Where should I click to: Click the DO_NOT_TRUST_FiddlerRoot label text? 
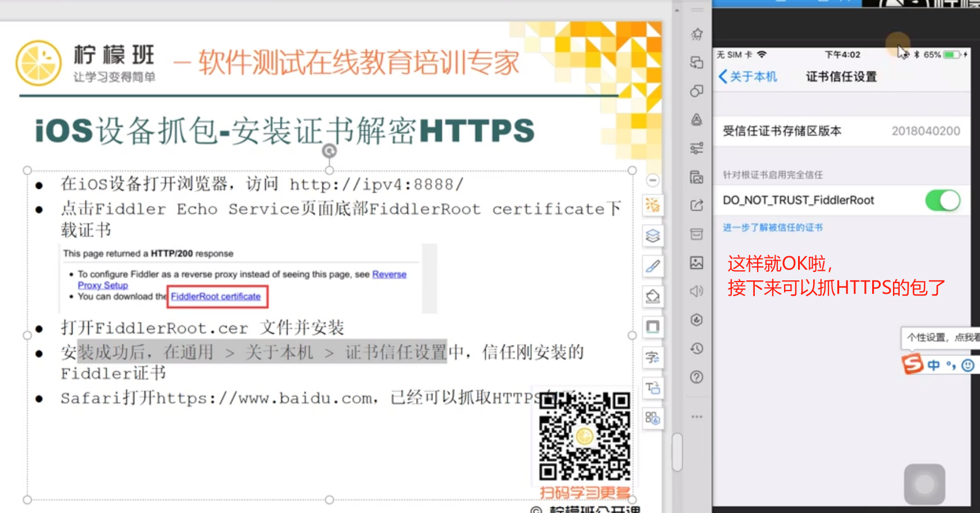point(799,200)
